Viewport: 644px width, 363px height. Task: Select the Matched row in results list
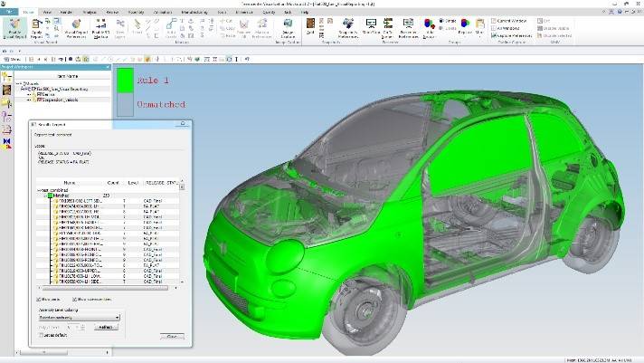108,196
